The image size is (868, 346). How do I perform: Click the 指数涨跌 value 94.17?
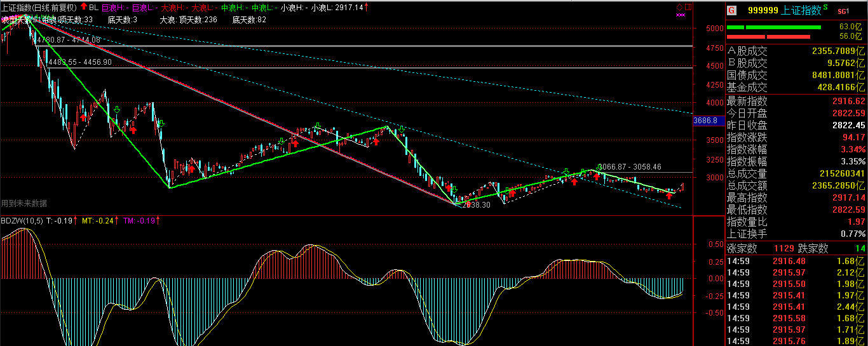coord(853,137)
